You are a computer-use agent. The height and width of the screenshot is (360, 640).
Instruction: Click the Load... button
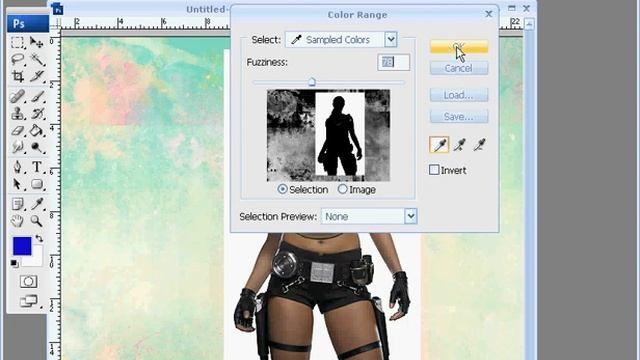coord(459,95)
